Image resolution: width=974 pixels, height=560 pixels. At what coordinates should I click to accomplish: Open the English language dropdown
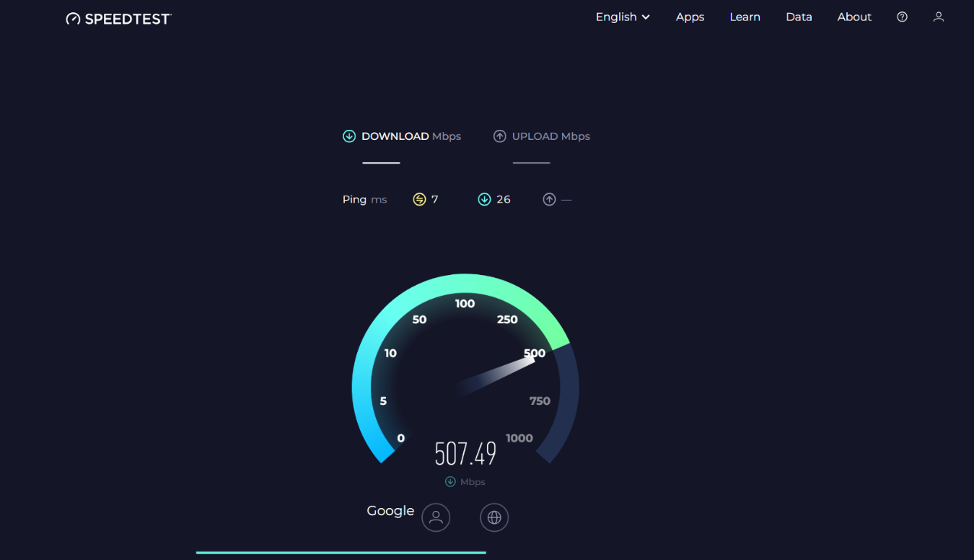coord(623,17)
